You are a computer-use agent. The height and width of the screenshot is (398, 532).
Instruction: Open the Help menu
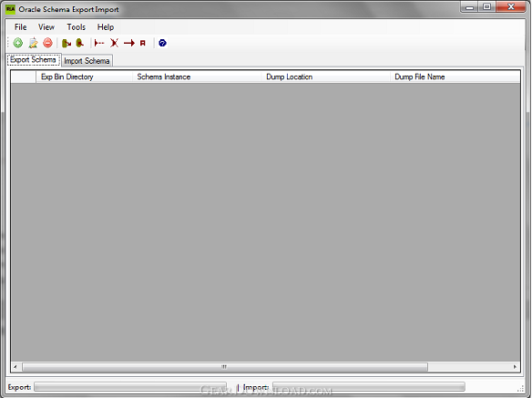click(x=106, y=27)
